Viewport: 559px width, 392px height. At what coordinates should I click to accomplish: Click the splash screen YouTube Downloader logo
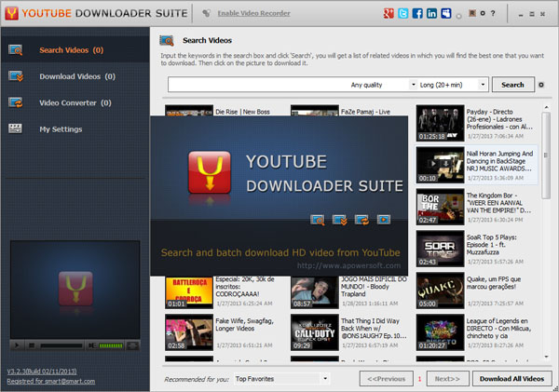210,172
